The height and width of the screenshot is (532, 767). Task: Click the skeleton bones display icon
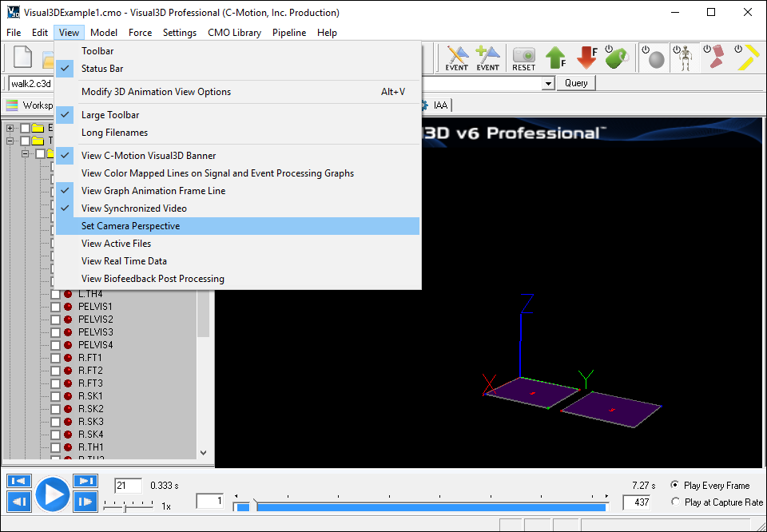pos(683,58)
